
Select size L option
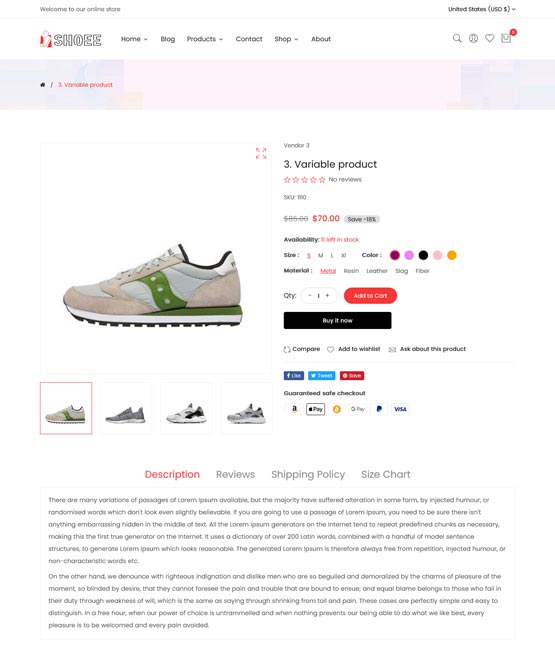pos(332,255)
